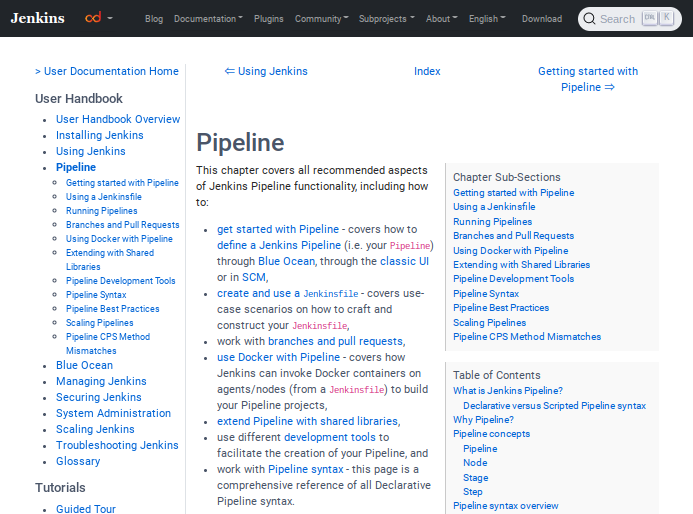Focus the Search input field

point(617,19)
